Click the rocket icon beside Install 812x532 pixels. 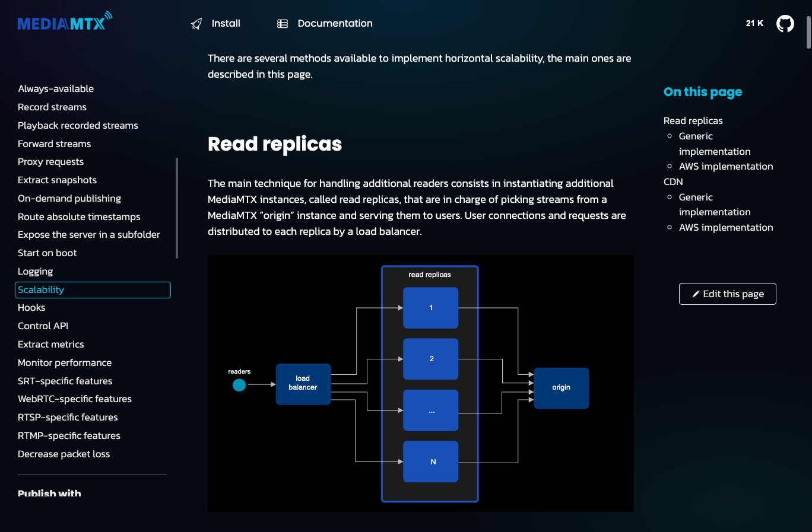196,24
